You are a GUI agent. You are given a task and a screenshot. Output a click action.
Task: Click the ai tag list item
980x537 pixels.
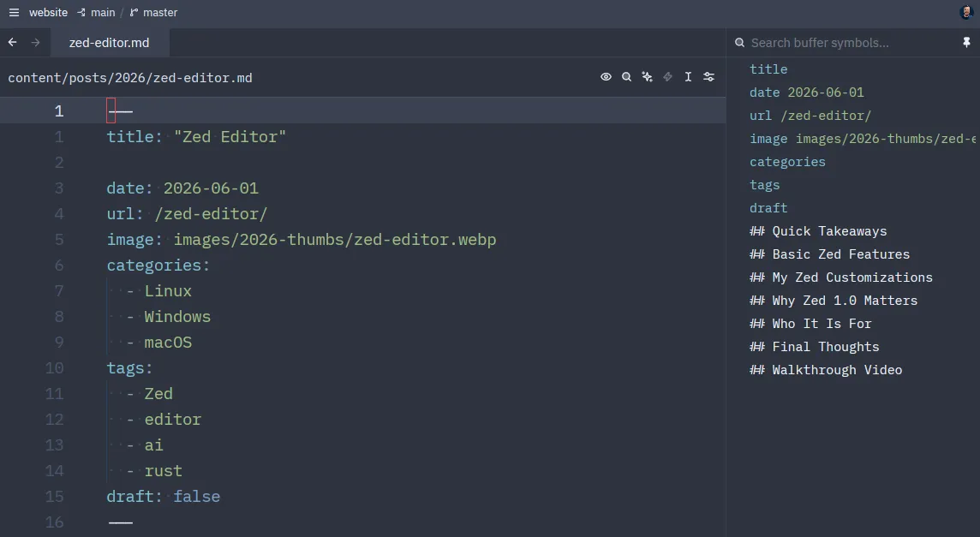[153, 445]
